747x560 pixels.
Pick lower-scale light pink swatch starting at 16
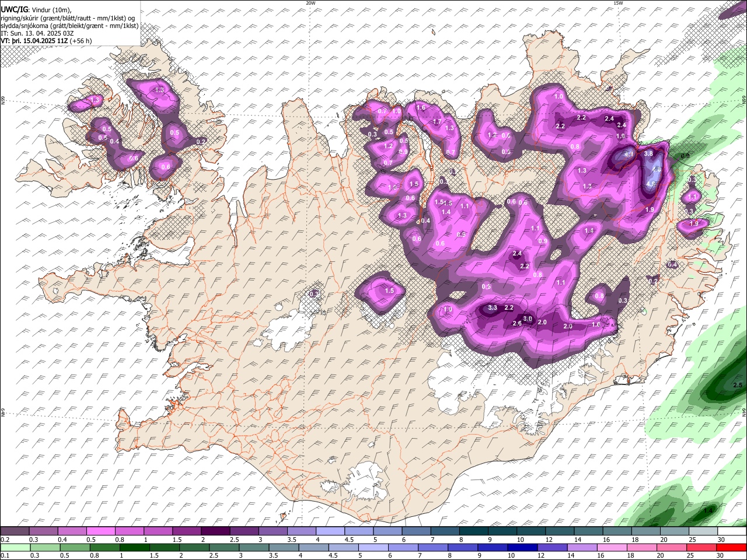point(612,548)
